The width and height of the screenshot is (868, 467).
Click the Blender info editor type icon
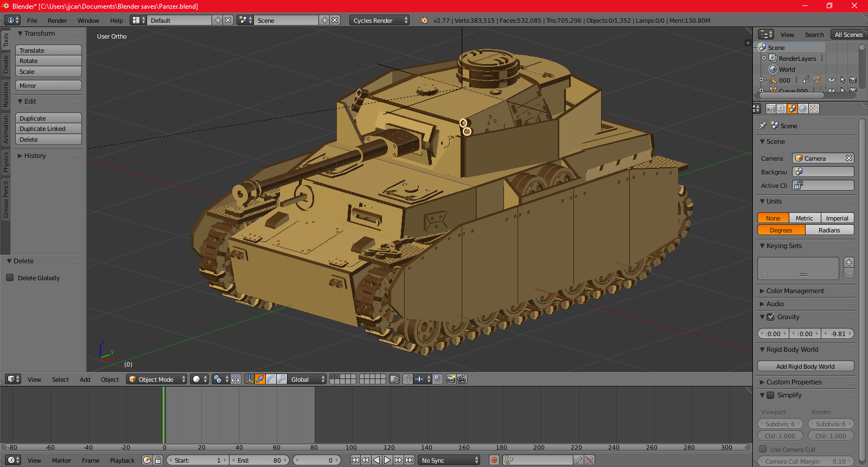[x=12, y=20]
